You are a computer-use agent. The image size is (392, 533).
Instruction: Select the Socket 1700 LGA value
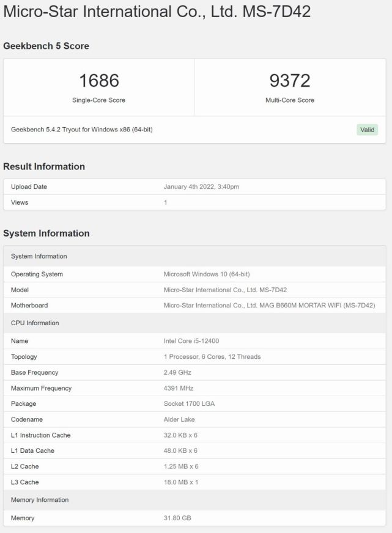tap(189, 404)
